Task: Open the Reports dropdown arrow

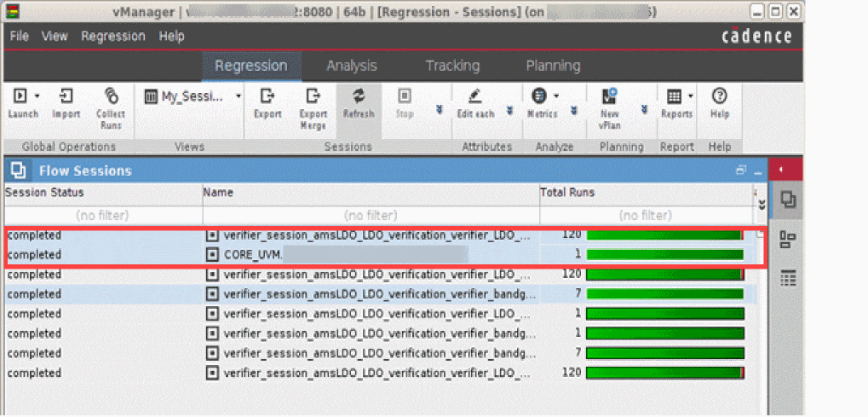Action: pos(691,96)
